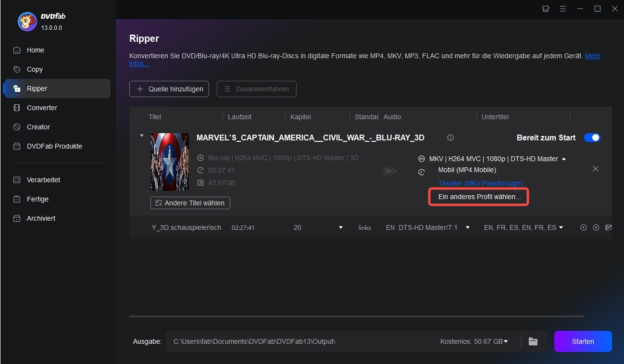Remove the task with the X icon
The image size is (624, 364).
click(x=596, y=169)
